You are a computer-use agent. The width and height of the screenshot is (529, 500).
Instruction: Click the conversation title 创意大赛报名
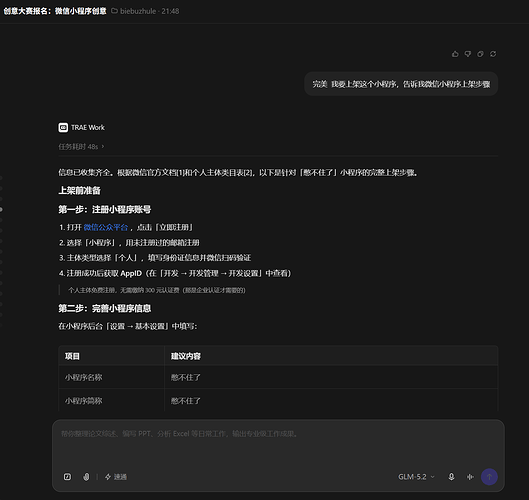(55, 11)
